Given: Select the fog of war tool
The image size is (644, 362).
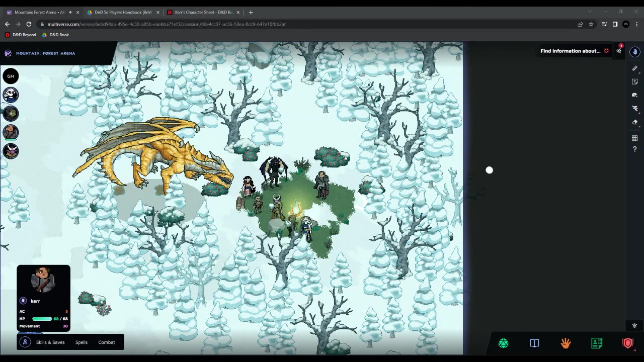Looking at the screenshot, I should pyautogui.click(x=635, y=108).
